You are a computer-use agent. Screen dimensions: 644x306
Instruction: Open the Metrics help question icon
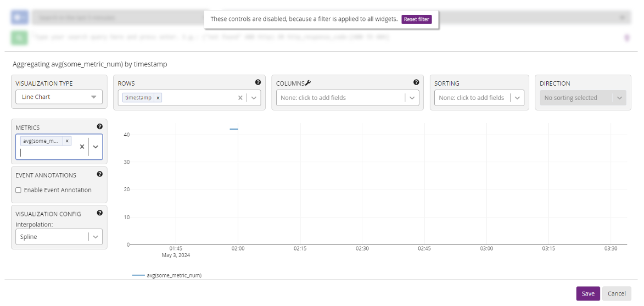coord(99,126)
